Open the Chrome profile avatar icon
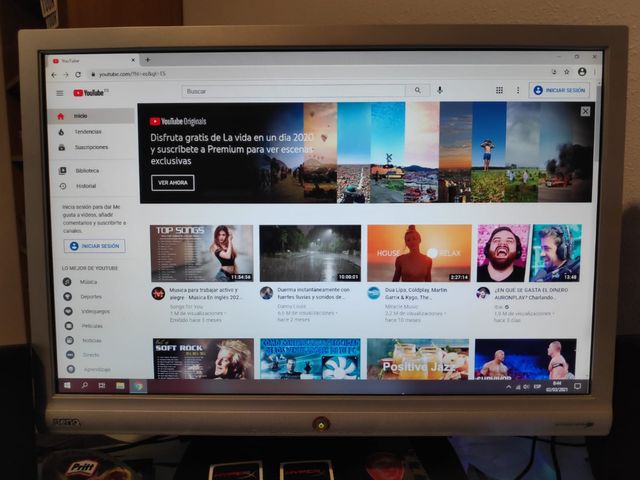The width and height of the screenshot is (640, 480). click(582, 72)
